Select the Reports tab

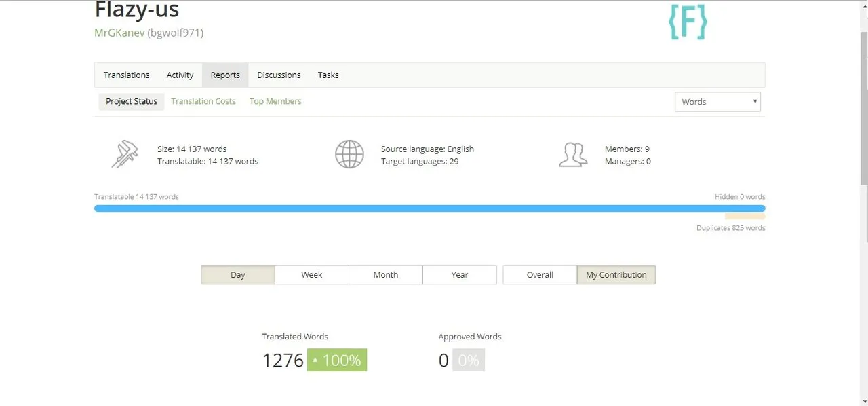pyautogui.click(x=225, y=75)
